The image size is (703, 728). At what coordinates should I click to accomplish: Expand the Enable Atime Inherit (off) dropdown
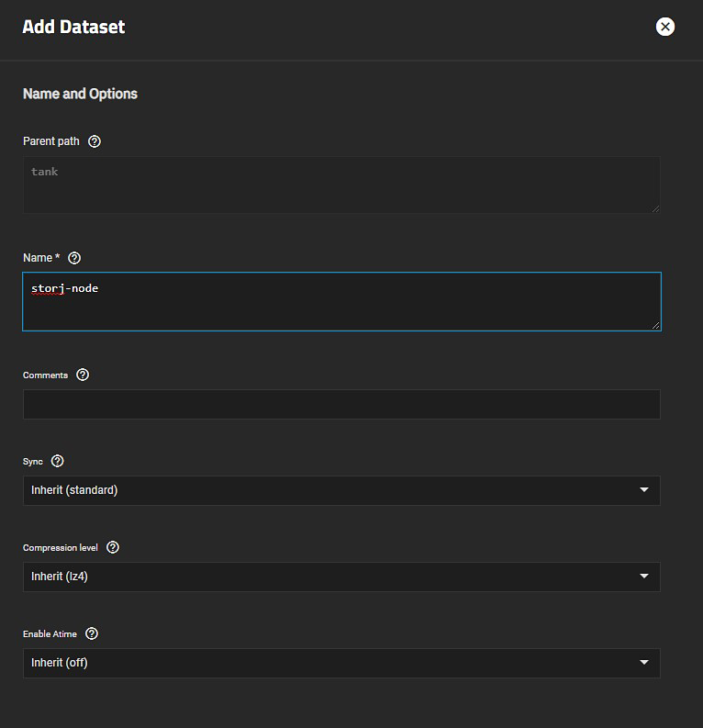(340, 663)
